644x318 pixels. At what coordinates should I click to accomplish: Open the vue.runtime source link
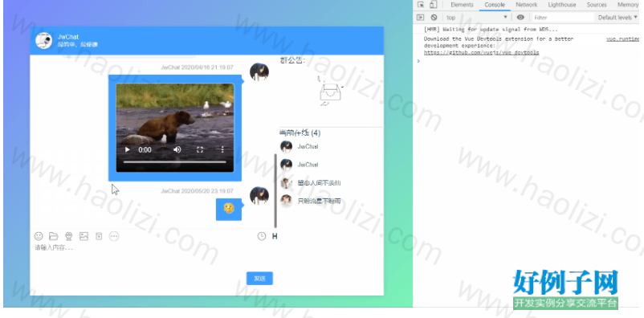(x=623, y=39)
